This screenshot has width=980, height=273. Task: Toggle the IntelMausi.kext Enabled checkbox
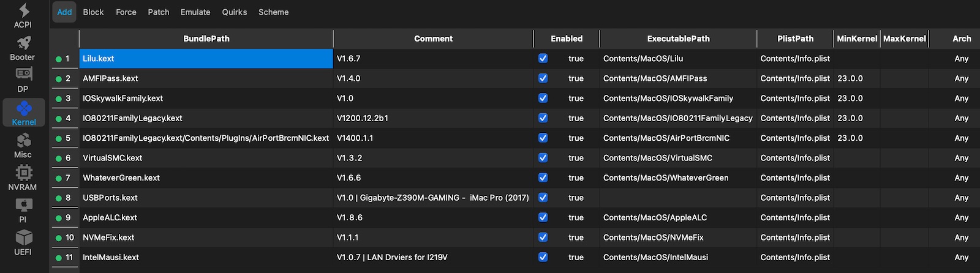[x=543, y=258]
